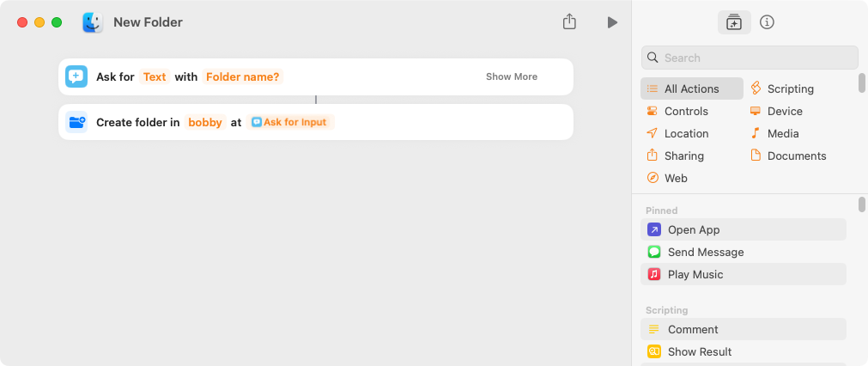The image size is (868, 366).
Task: Edit the Folder name? prompt field
Action: pos(243,76)
